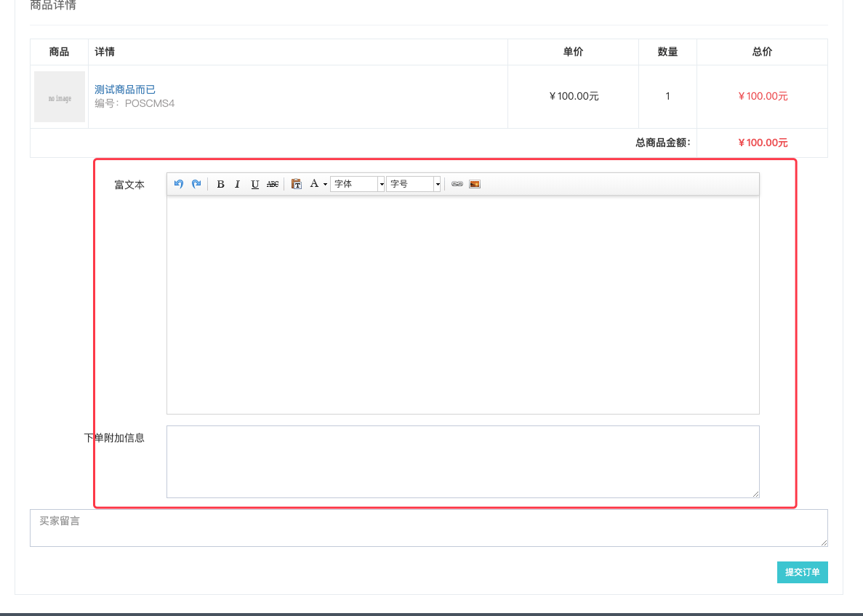Click inside the 下单附加信息 text area
Viewport: 863px width, 616px height.
click(x=463, y=462)
